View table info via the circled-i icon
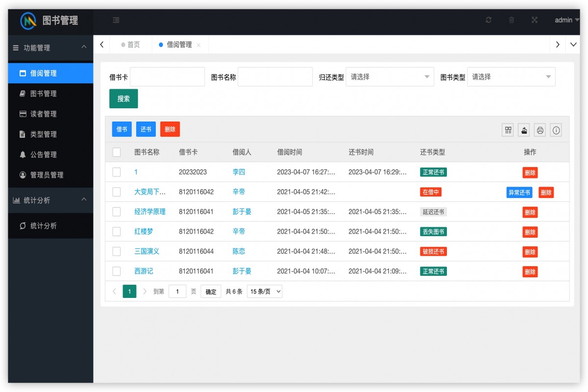 click(x=556, y=130)
